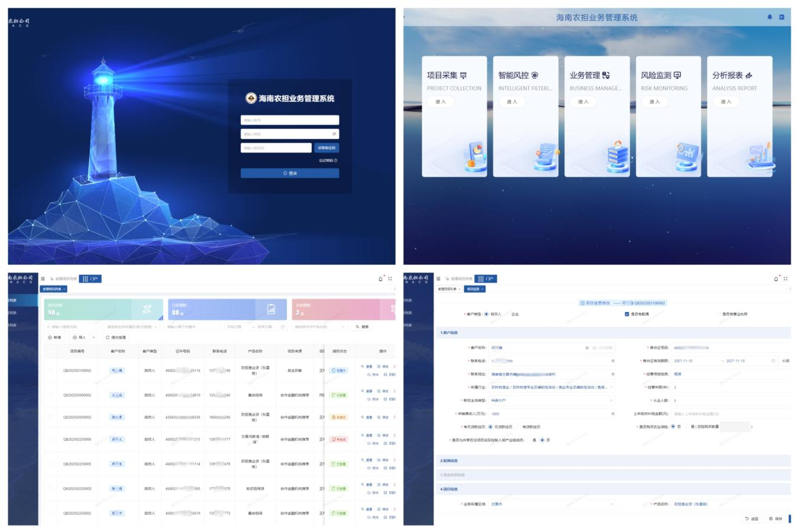Open the 门户 portal menu in project list view
Viewport: 799px width, 532px height.
(90, 279)
